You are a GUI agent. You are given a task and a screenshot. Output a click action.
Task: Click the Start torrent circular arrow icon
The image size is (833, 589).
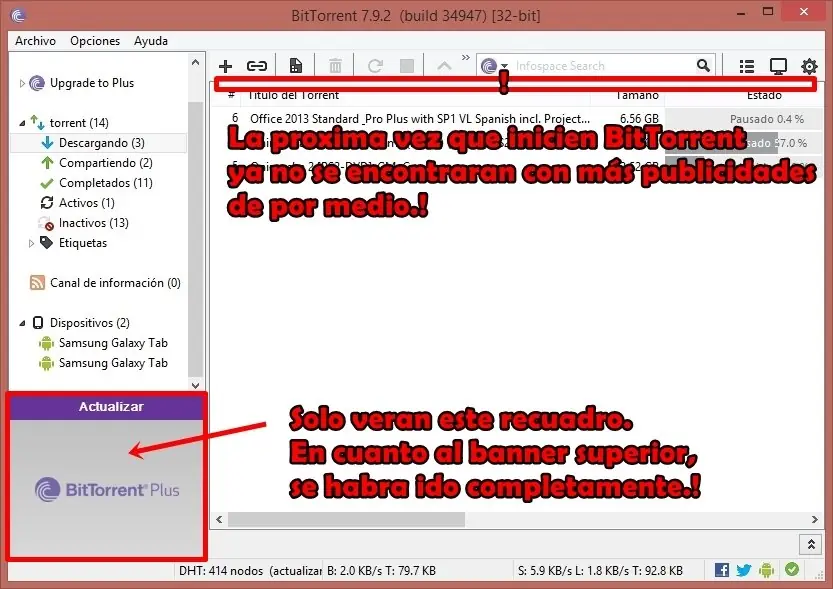click(375, 66)
